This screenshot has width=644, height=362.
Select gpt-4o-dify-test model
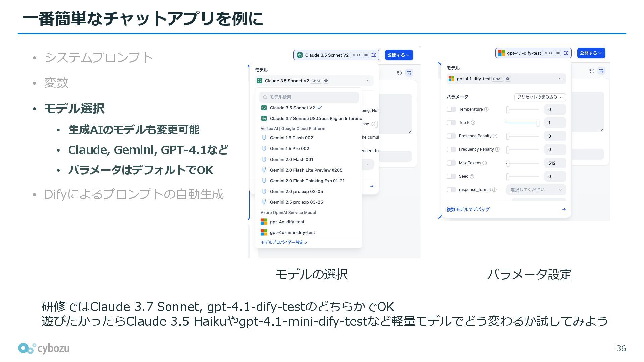point(308,222)
